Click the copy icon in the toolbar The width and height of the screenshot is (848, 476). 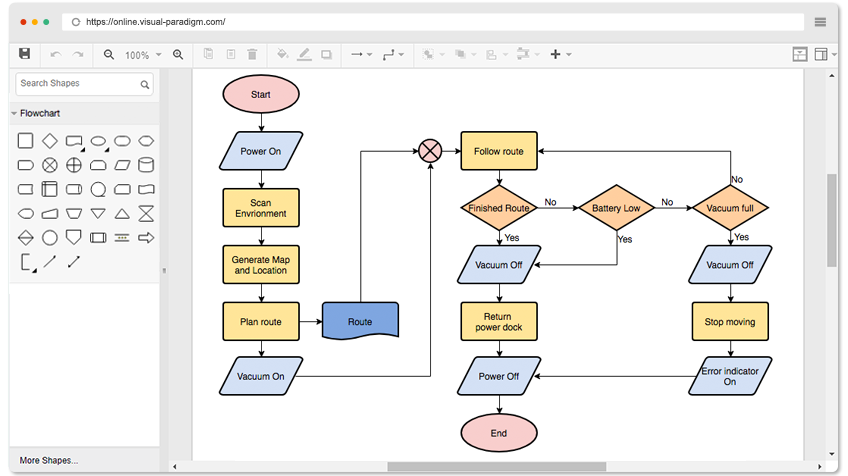pyautogui.click(x=208, y=54)
